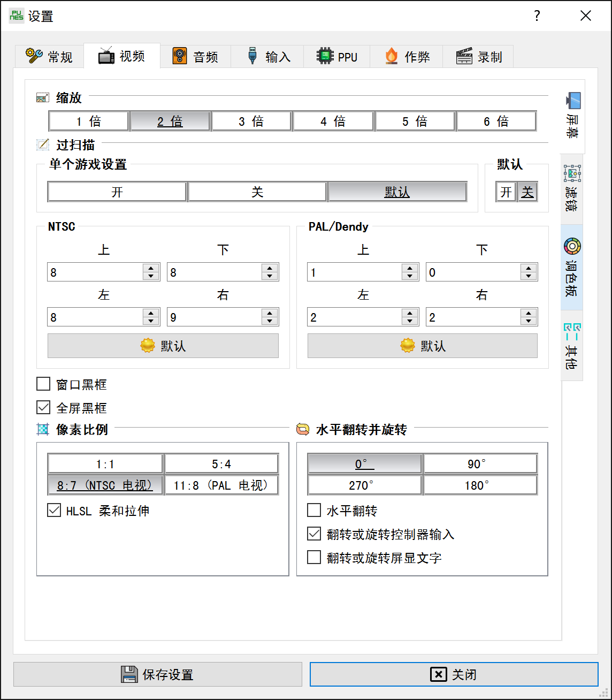612x700 pixels.
Task: Click the color wheel icon on 调色板 tab
Action: coord(572,246)
